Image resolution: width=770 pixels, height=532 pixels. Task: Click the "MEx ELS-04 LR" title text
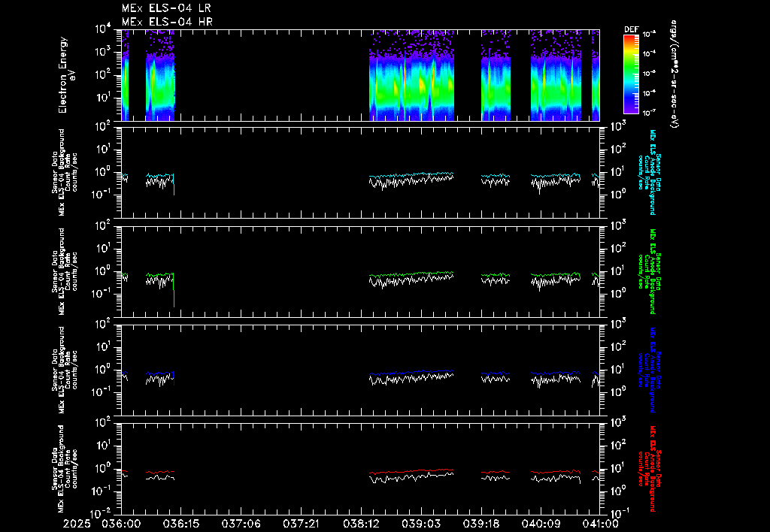click(166, 8)
